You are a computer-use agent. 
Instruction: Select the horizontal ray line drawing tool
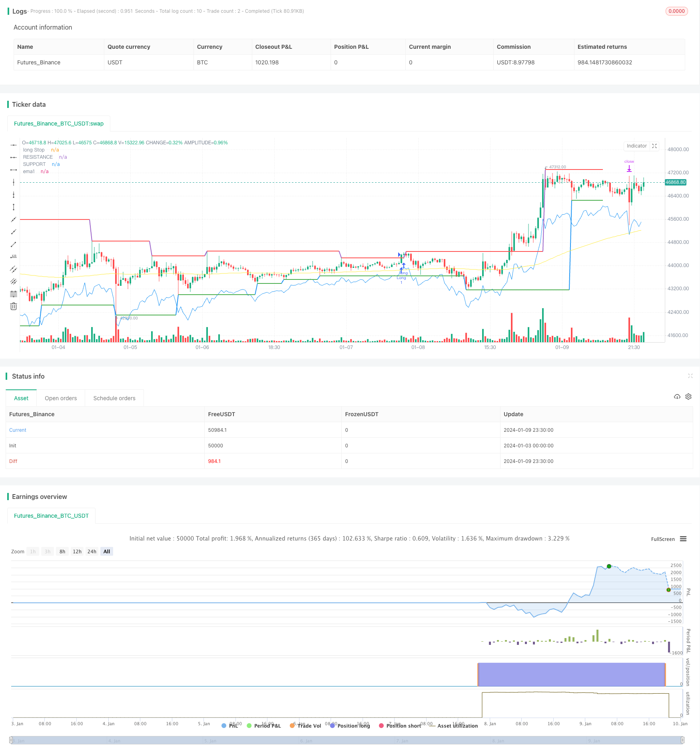point(14,158)
